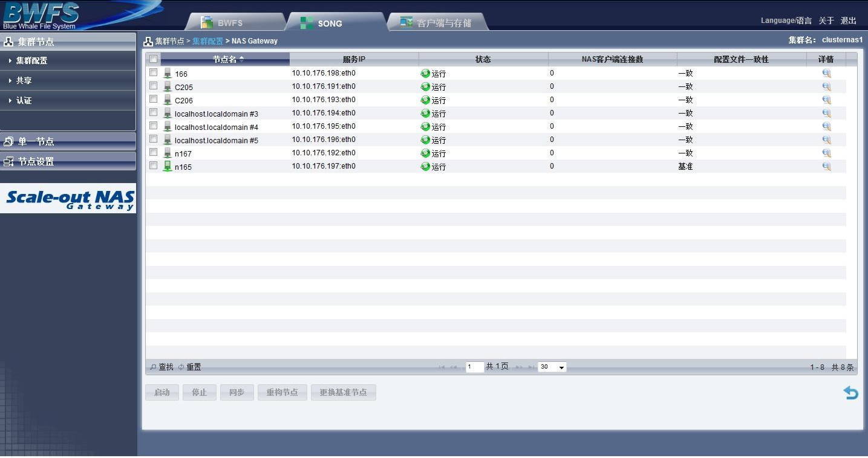Click the 关于 link
This screenshot has height=458, width=868.
coord(826,21)
